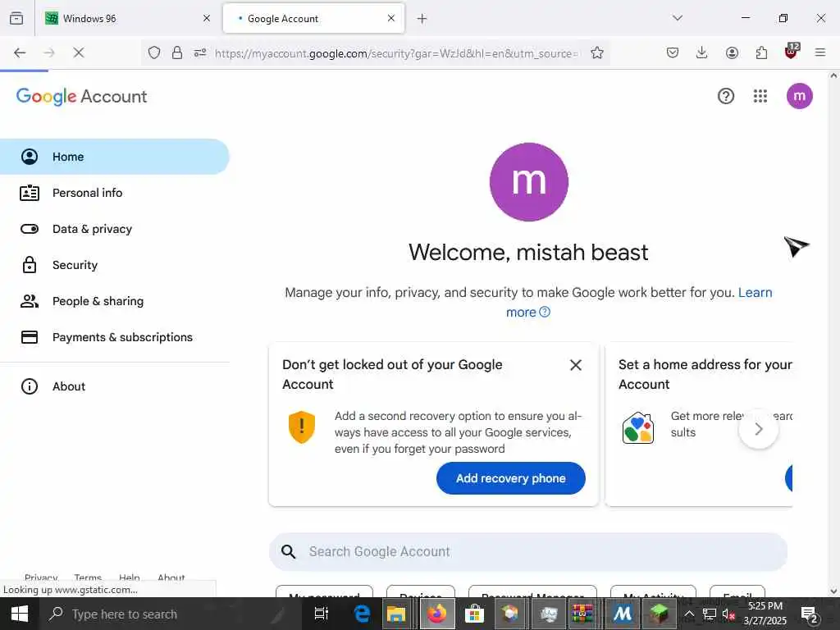Dismiss the locked out warning card
This screenshot has height=630, width=840.
click(575, 365)
